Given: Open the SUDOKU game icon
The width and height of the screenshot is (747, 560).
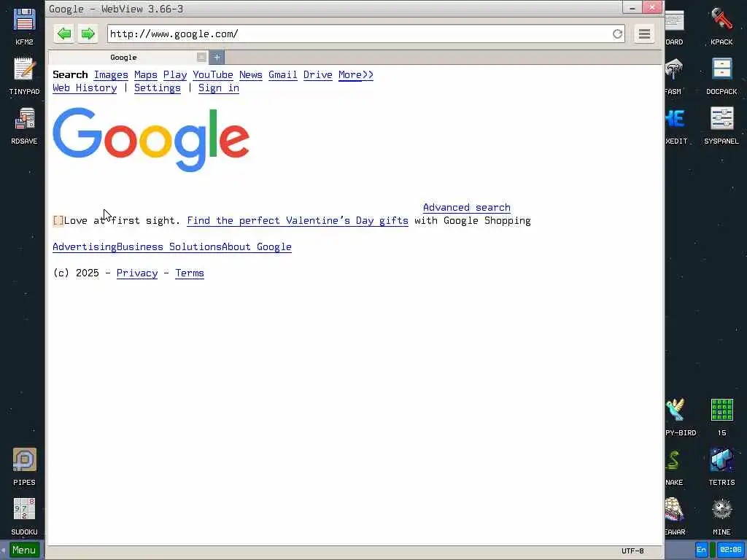Looking at the screenshot, I should coord(24,516).
